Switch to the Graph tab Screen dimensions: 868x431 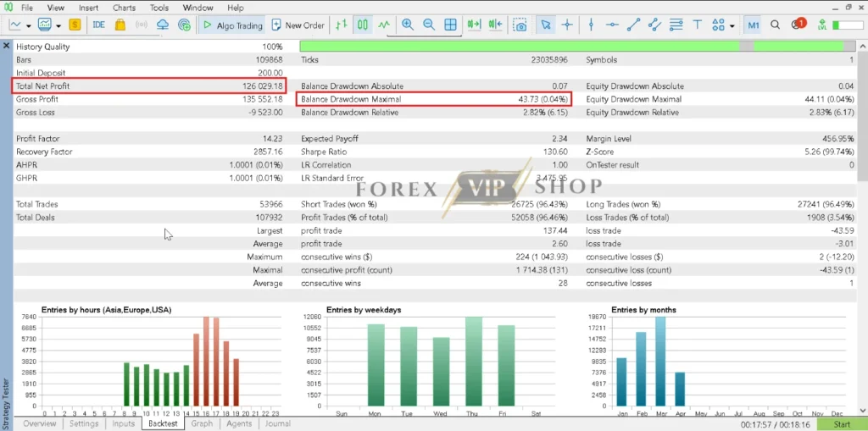pyautogui.click(x=202, y=424)
